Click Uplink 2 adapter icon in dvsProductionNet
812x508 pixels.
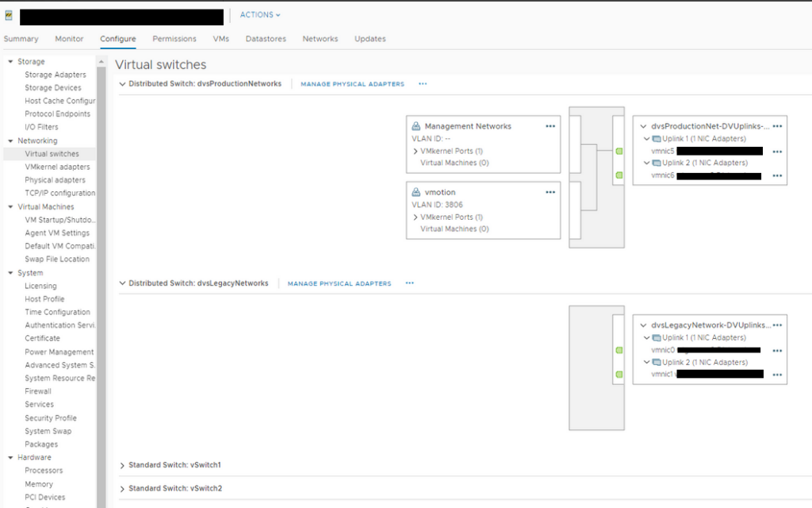point(656,163)
